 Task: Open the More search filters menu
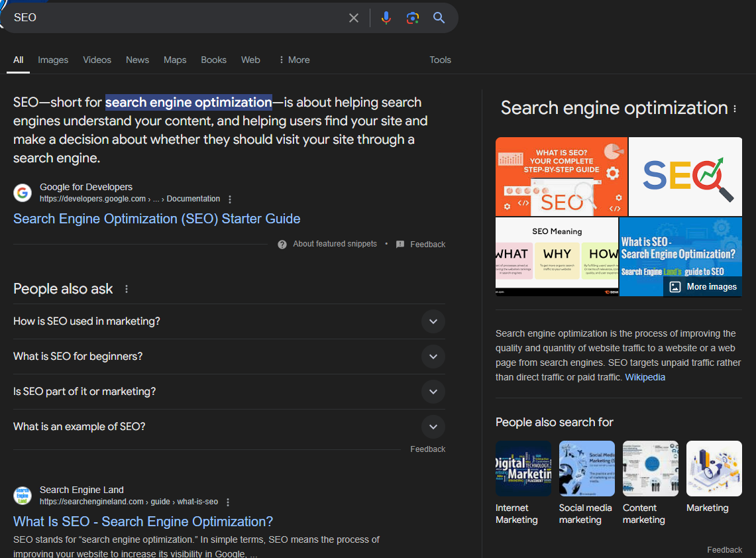pos(294,60)
